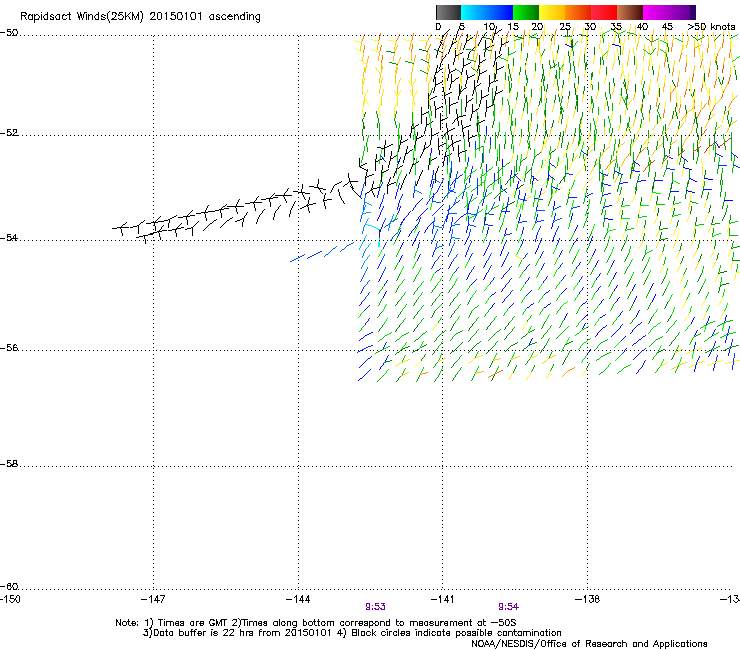The image size is (740, 650).
Task: Click the -56 latitude axis label
Action: 9,347
